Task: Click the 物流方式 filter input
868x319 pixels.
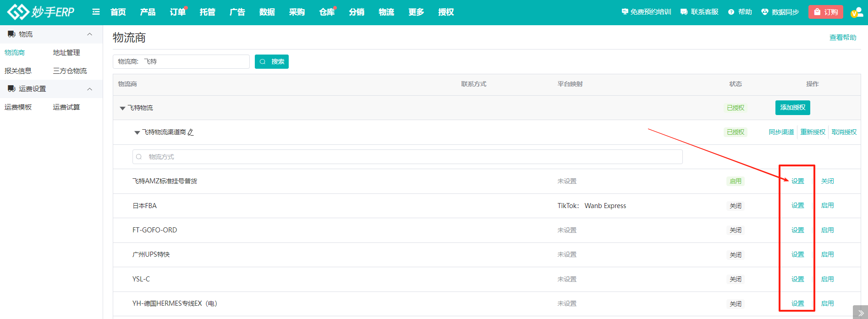Action: [x=407, y=157]
